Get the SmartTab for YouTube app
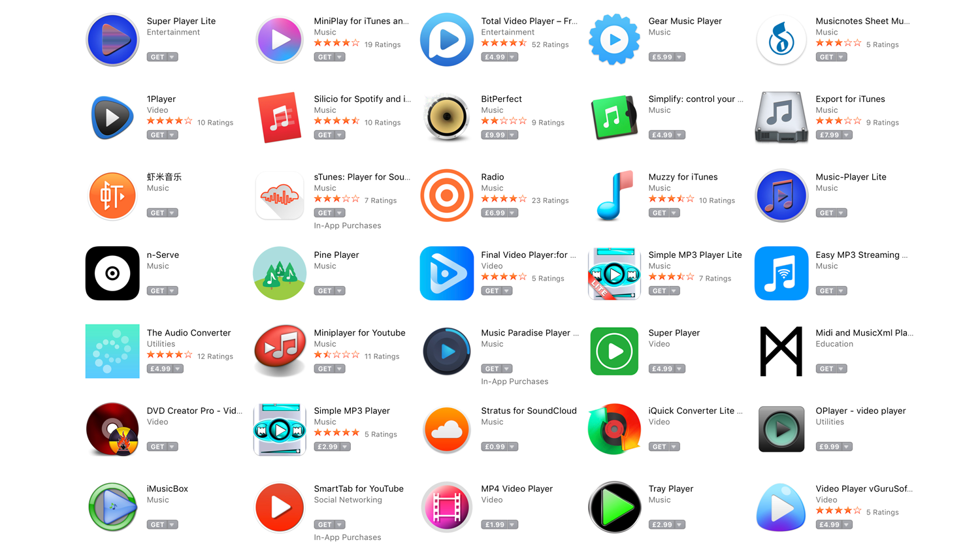Screen dimensions: 980x551 coord(325,525)
